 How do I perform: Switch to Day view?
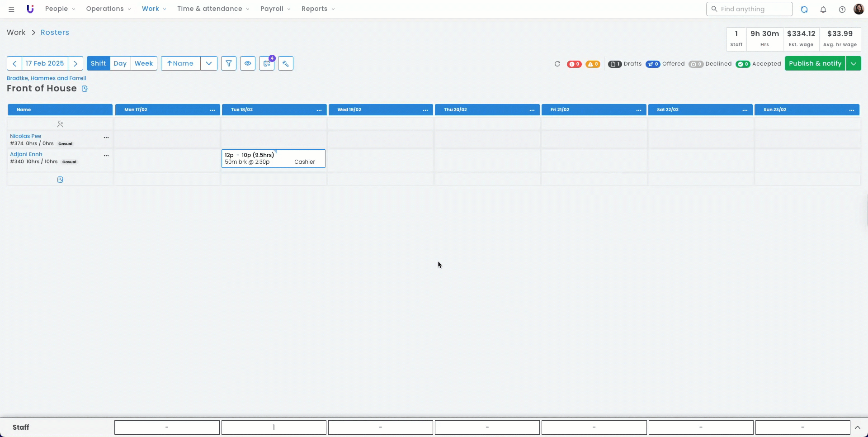[120, 63]
